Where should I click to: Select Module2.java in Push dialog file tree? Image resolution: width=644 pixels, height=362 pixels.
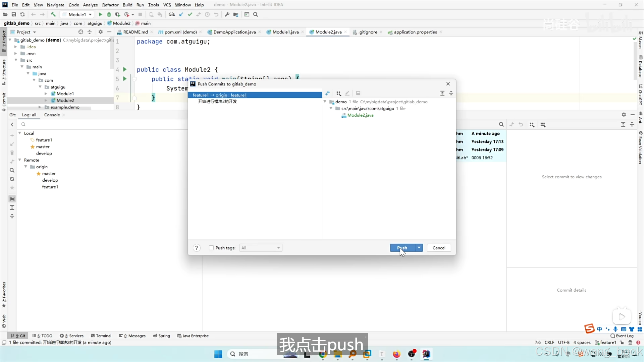pos(360,115)
